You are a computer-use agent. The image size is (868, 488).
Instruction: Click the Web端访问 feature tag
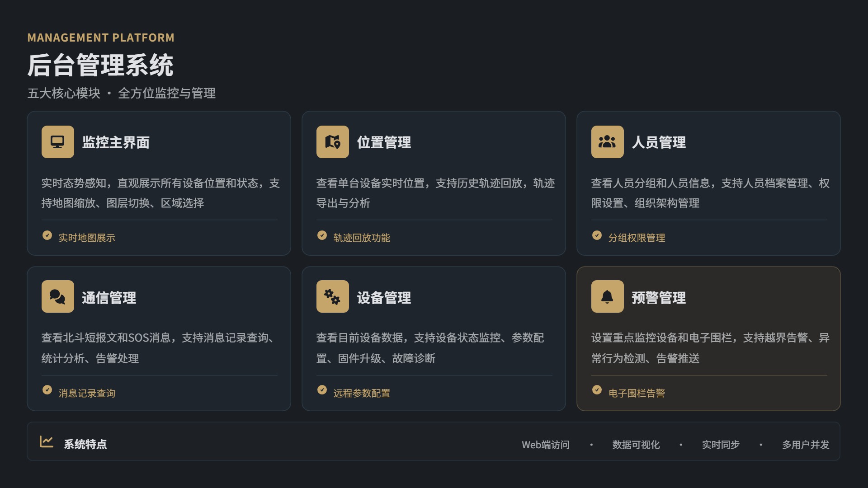point(545,445)
